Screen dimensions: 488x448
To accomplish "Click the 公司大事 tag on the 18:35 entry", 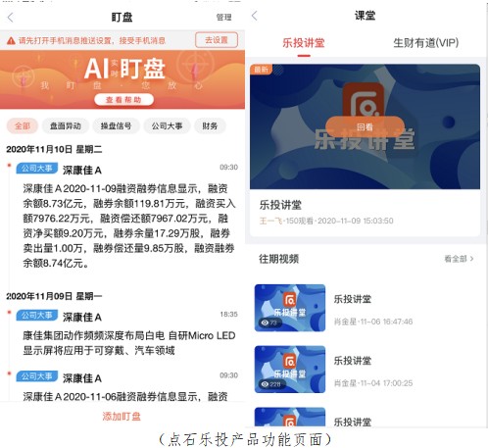I will click(x=37, y=316).
